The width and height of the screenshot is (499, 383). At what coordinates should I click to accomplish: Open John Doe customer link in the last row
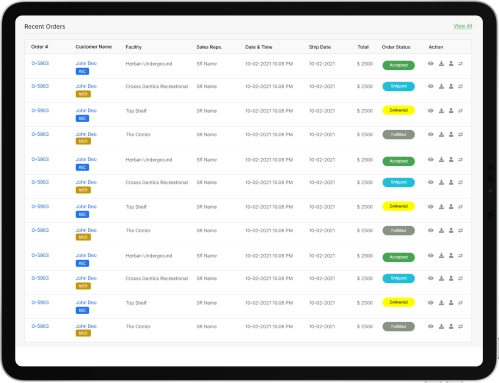[x=86, y=326]
